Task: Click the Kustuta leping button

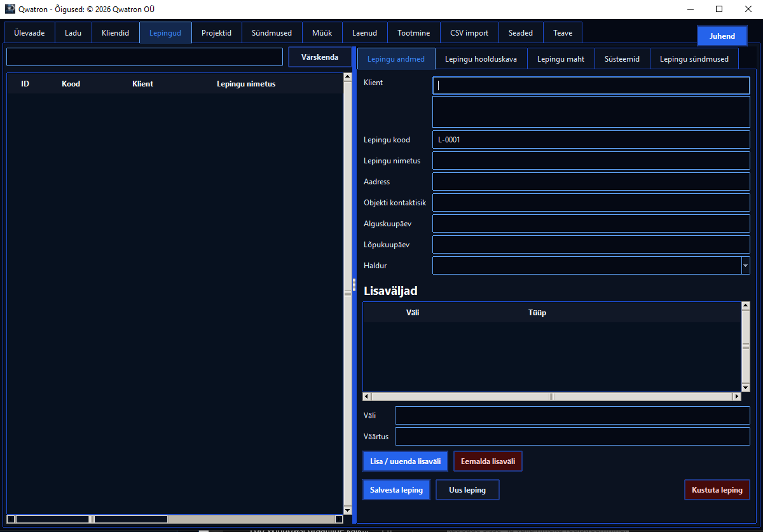Action: [717, 490]
